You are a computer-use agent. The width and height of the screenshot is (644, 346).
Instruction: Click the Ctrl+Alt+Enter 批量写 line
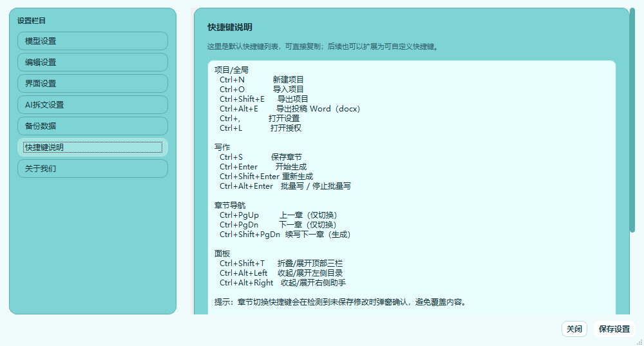point(285,186)
